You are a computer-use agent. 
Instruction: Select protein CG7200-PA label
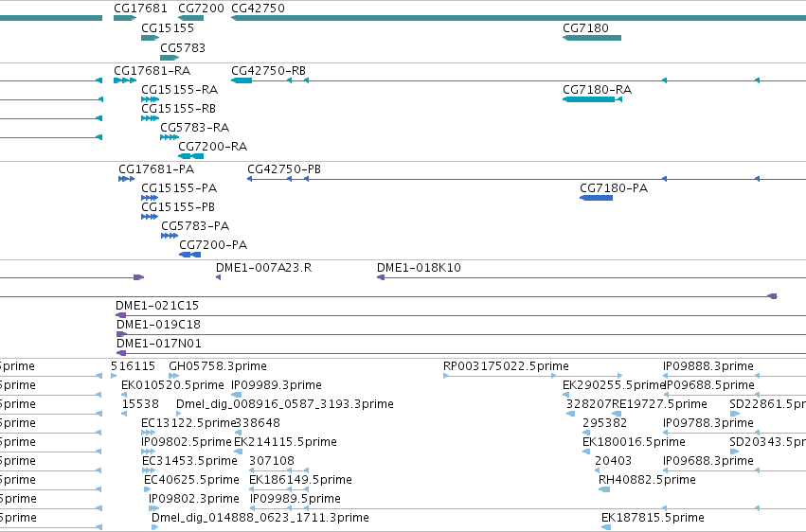pos(213,245)
